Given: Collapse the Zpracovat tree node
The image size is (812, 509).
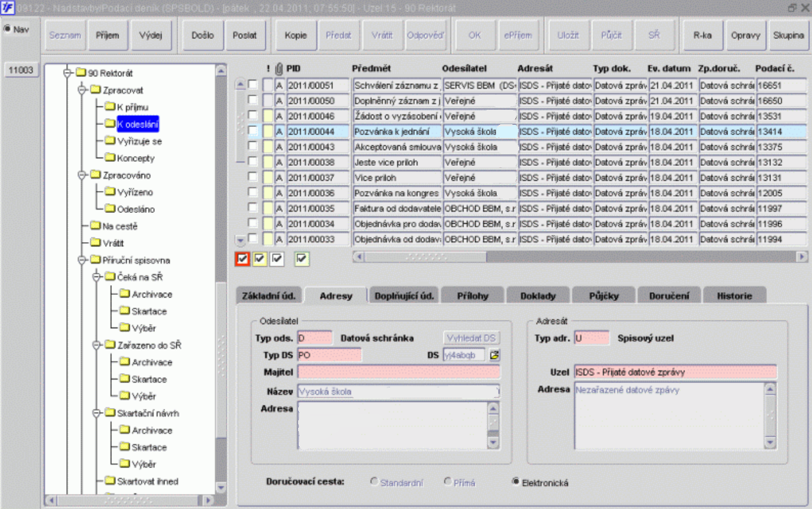Looking at the screenshot, I should pyautogui.click(x=81, y=90).
